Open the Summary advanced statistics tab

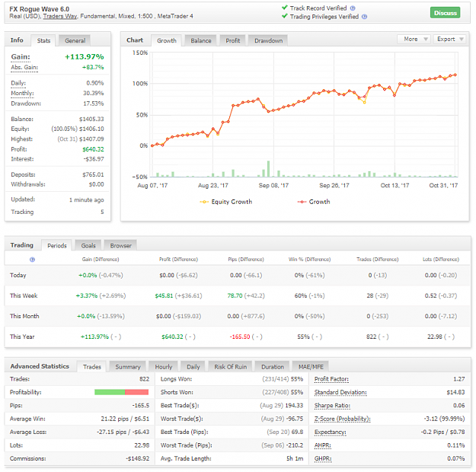pos(128,367)
